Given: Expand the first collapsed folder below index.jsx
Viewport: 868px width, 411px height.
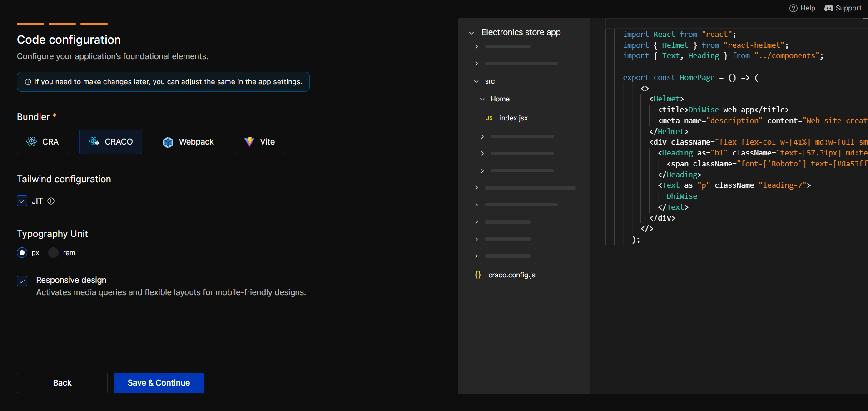Looking at the screenshot, I should coord(482,137).
